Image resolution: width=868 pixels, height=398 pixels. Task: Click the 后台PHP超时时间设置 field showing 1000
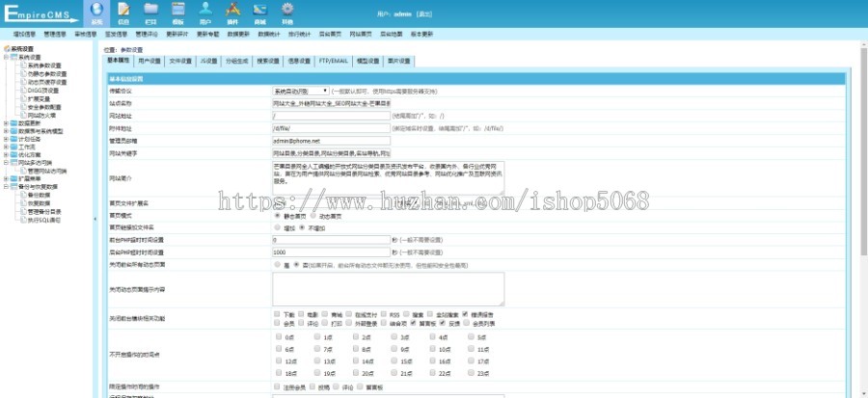tap(331, 252)
